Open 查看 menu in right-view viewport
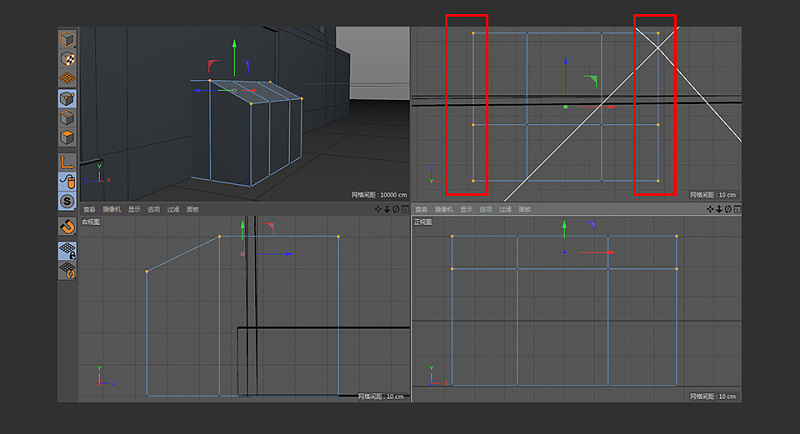Image resolution: width=800 pixels, height=434 pixels. 89,209
